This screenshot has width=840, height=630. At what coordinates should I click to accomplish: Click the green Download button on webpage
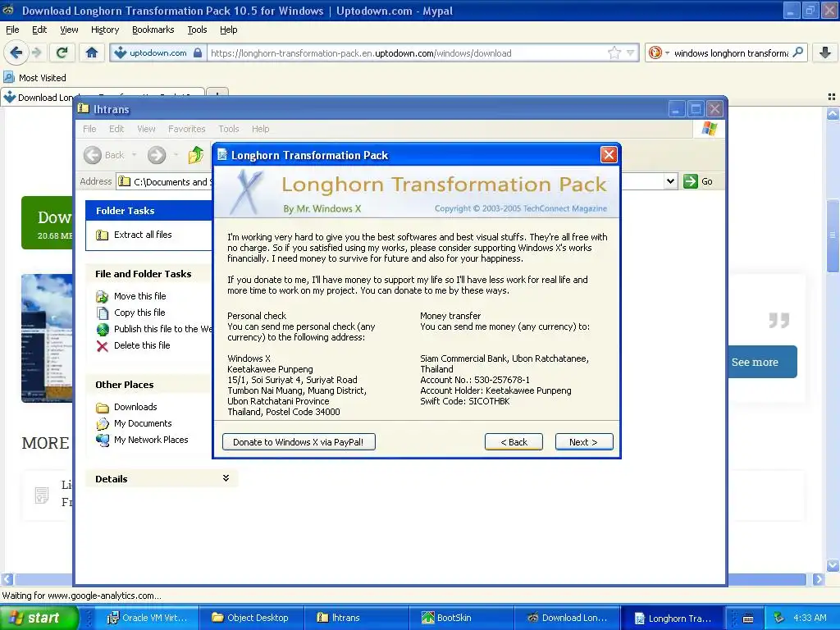tap(47, 223)
